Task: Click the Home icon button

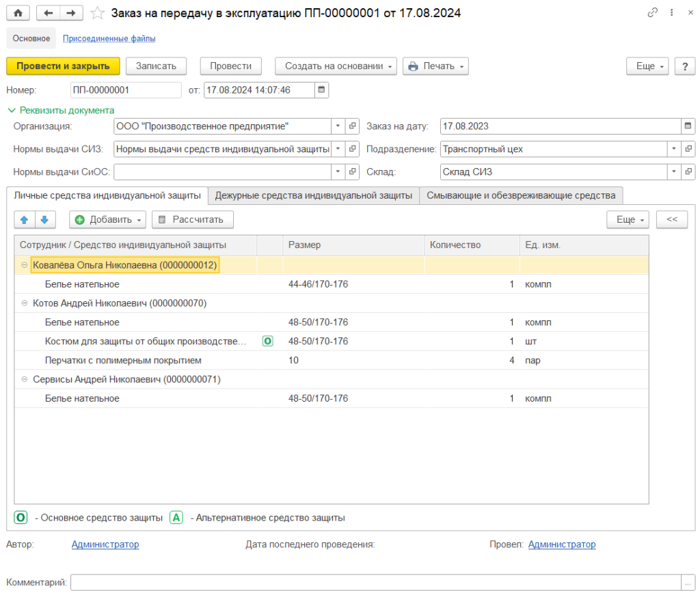Action: click(18, 13)
